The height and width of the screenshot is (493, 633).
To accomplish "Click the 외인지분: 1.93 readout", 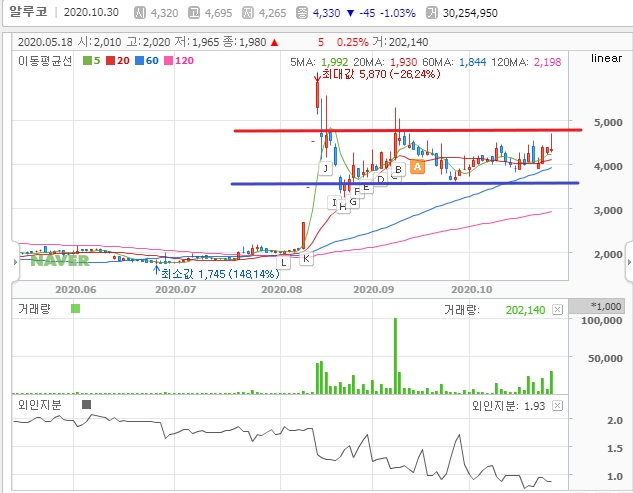I will coord(509,405).
